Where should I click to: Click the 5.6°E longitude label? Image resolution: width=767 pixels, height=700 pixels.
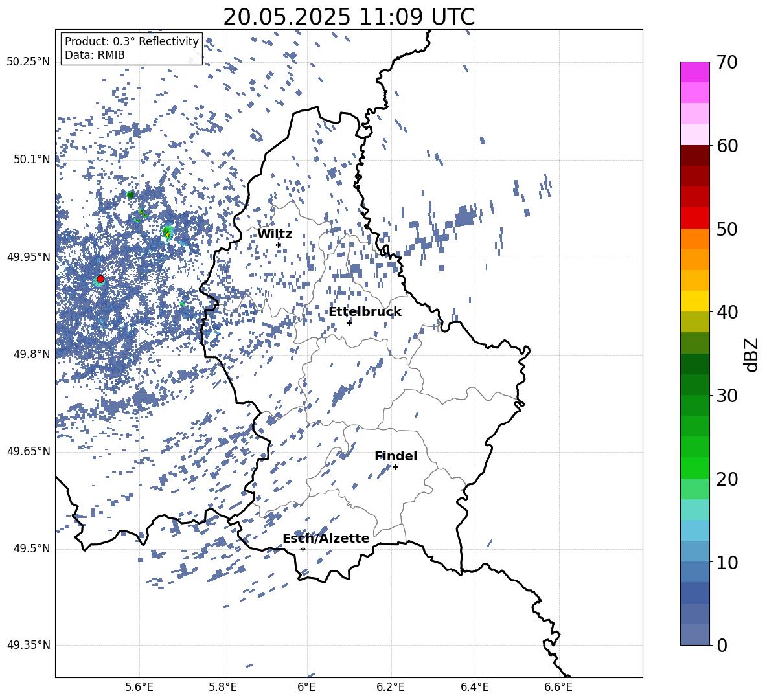[139, 687]
